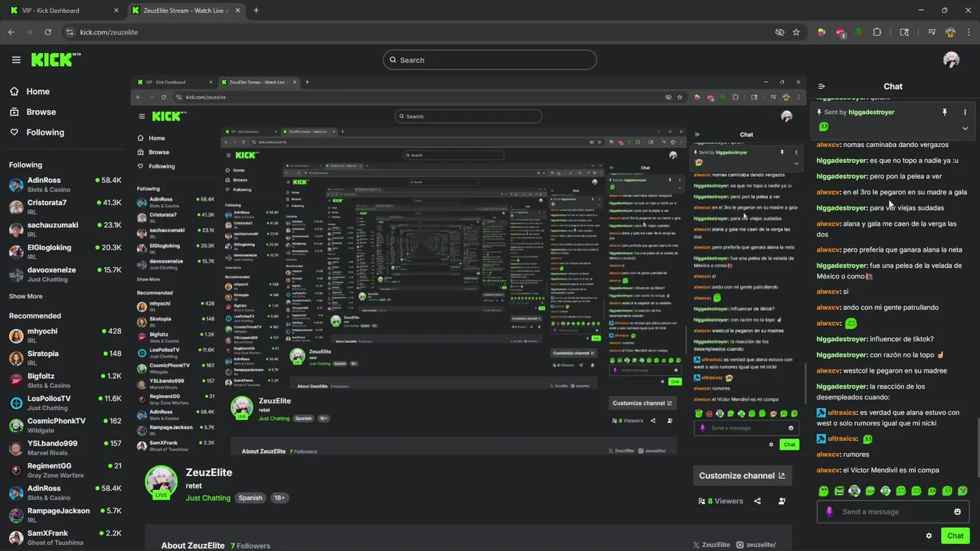The image size is (980, 551).
Task: Open the emoji picker in message box
Action: click(x=957, y=511)
